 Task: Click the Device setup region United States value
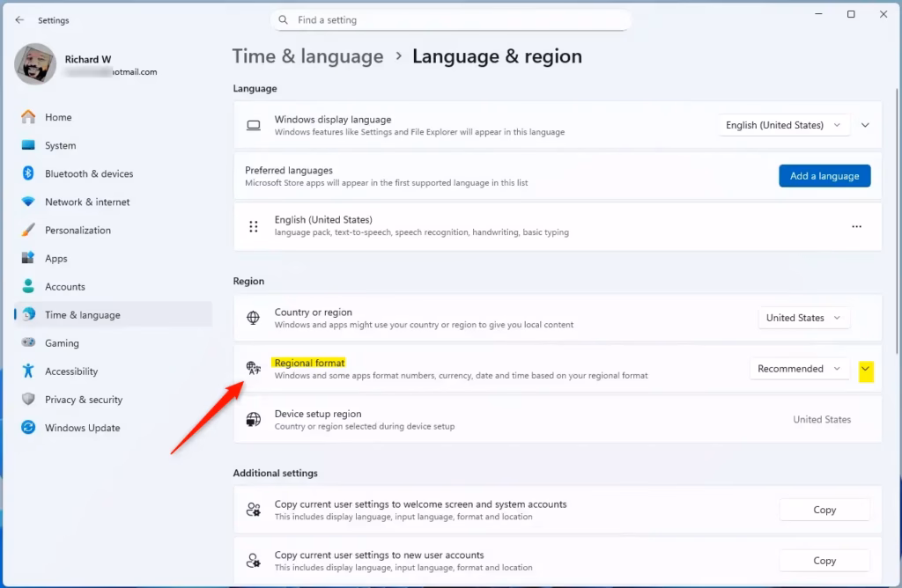pos(822,420)
